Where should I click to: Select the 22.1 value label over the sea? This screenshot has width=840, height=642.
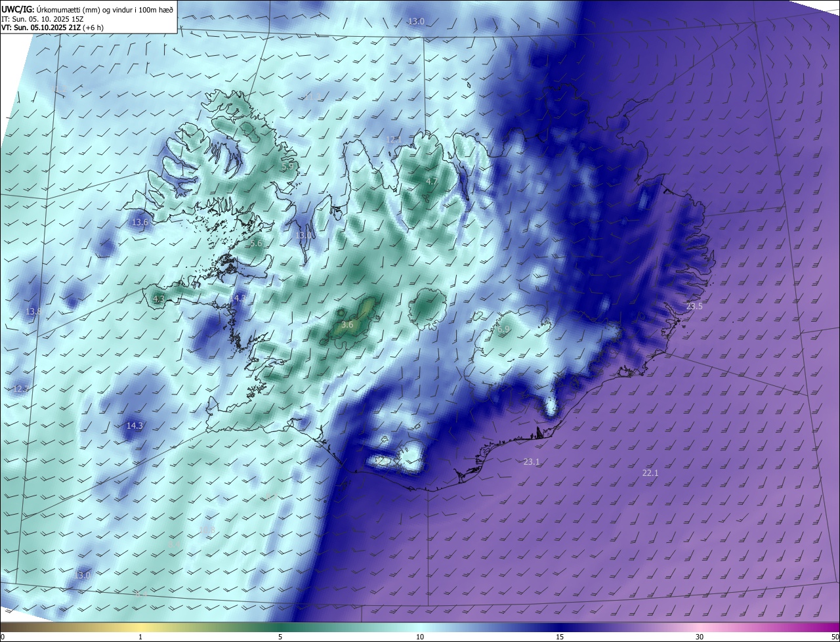coord(650,473)
